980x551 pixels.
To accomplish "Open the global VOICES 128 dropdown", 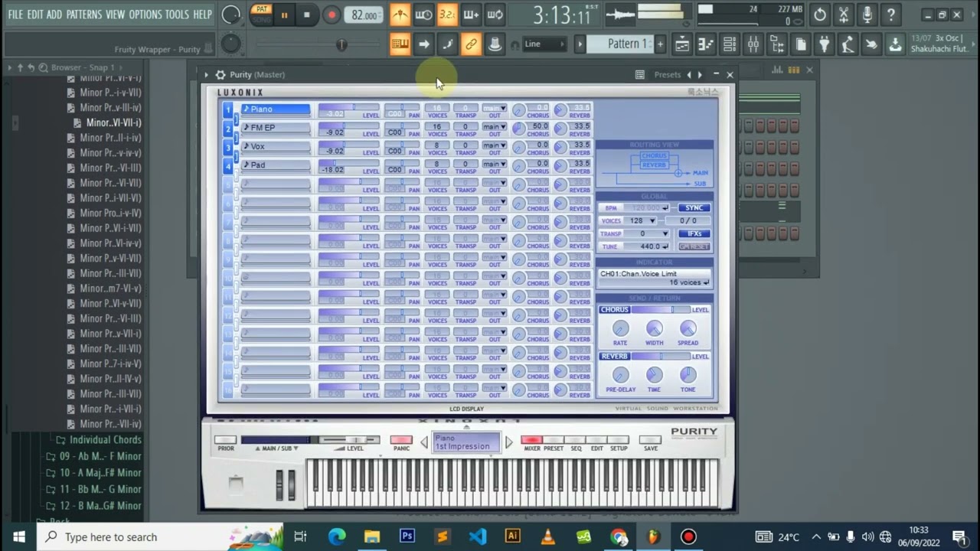I will pyautogui.click(x=642, y=220).
